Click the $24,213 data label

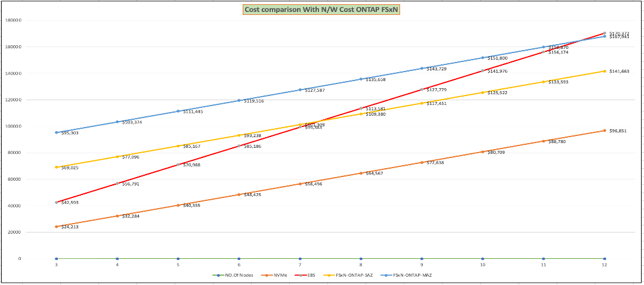coord(70,227)
